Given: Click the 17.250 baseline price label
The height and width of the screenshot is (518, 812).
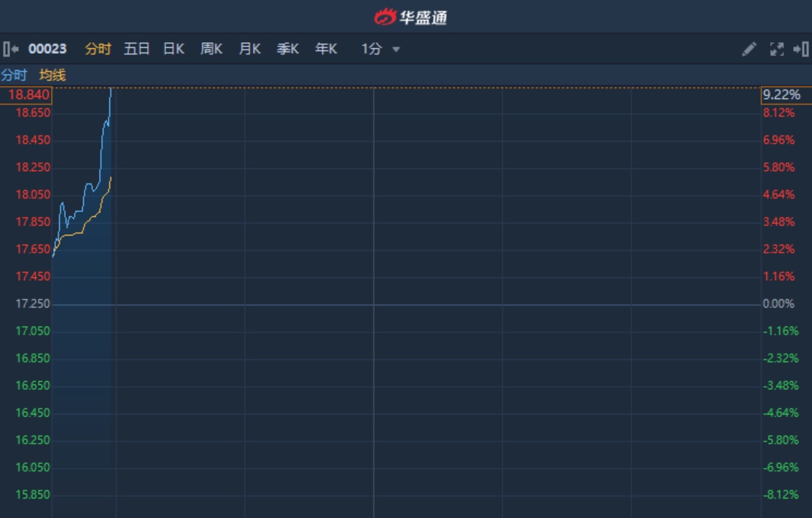Looking at the screenshot, I should tap(33, 304).
